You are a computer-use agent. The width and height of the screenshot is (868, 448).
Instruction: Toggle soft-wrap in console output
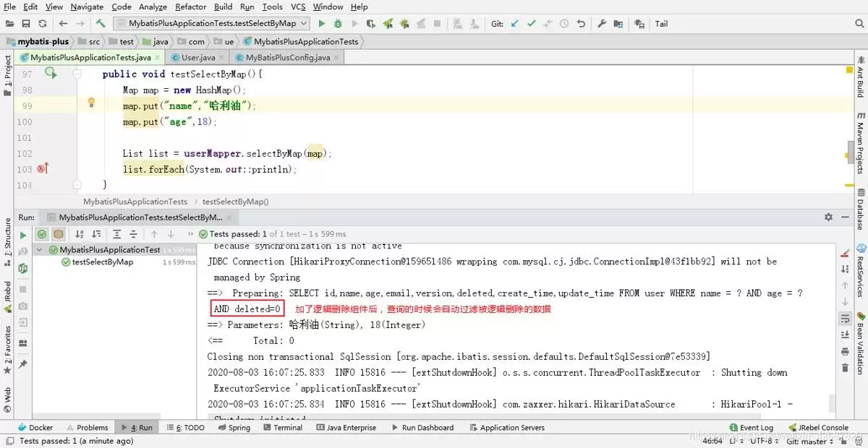click(844, 319)
